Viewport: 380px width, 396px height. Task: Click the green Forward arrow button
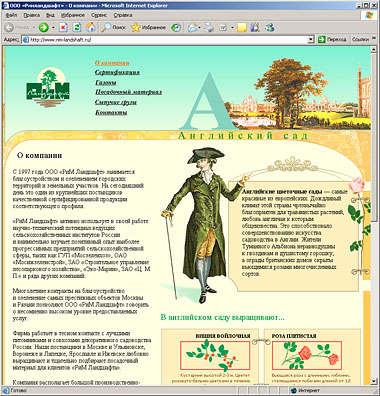point(43,27)
